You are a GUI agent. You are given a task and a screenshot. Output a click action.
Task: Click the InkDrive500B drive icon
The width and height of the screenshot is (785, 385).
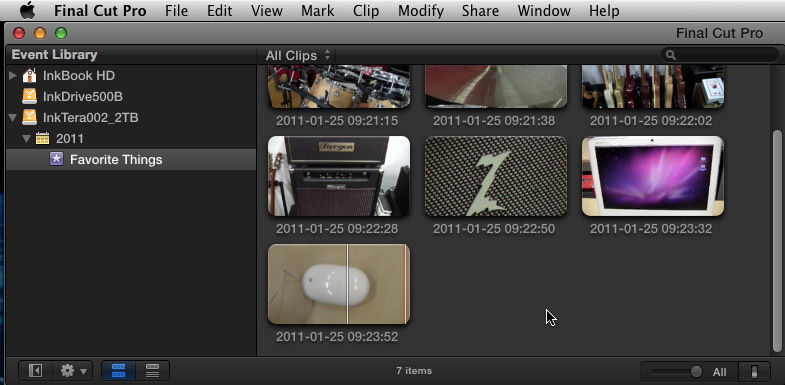30,96
